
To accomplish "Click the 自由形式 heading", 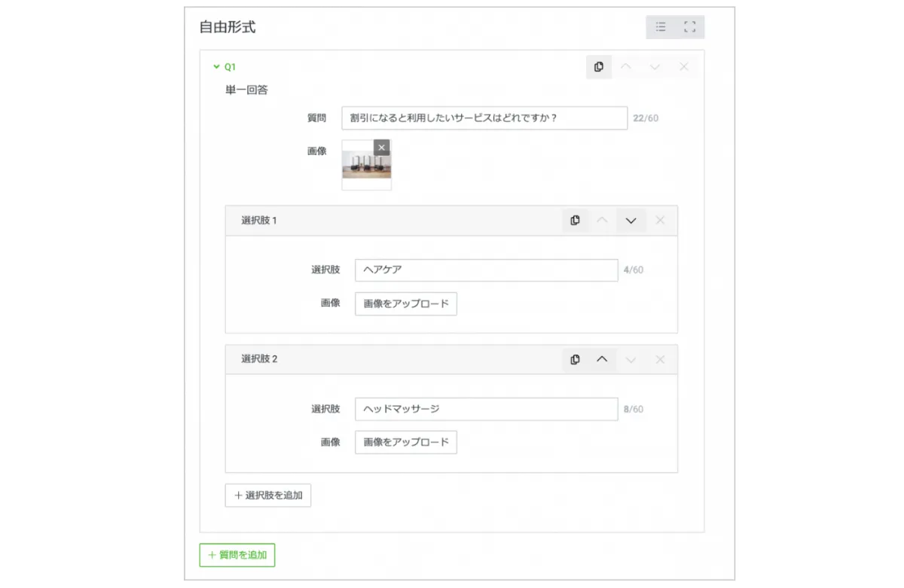I will [228, 27].
